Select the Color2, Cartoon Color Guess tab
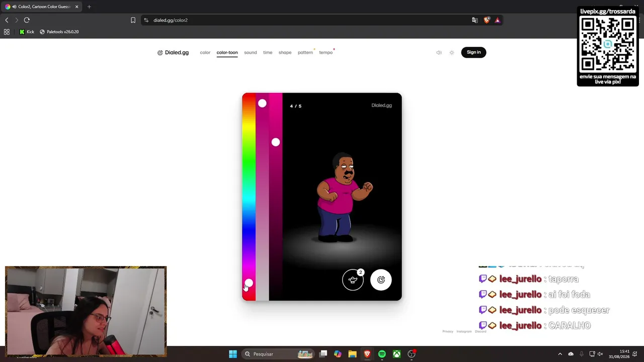This screenshot has width=644, height=362. (42, 7)
